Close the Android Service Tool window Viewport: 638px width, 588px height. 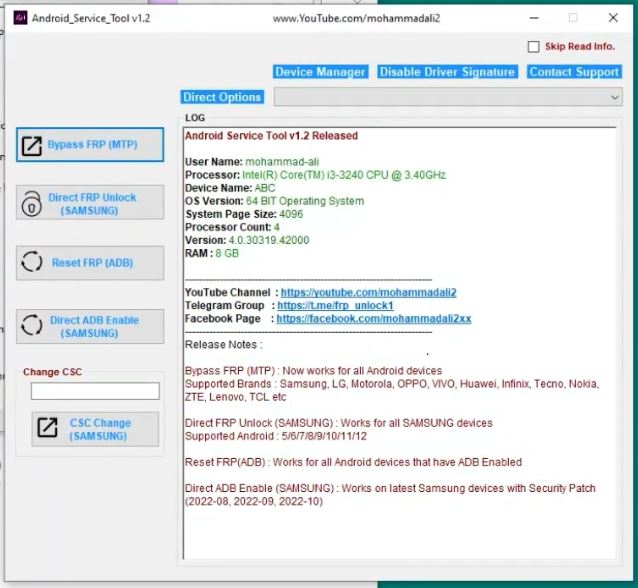(x=613, y=18)
